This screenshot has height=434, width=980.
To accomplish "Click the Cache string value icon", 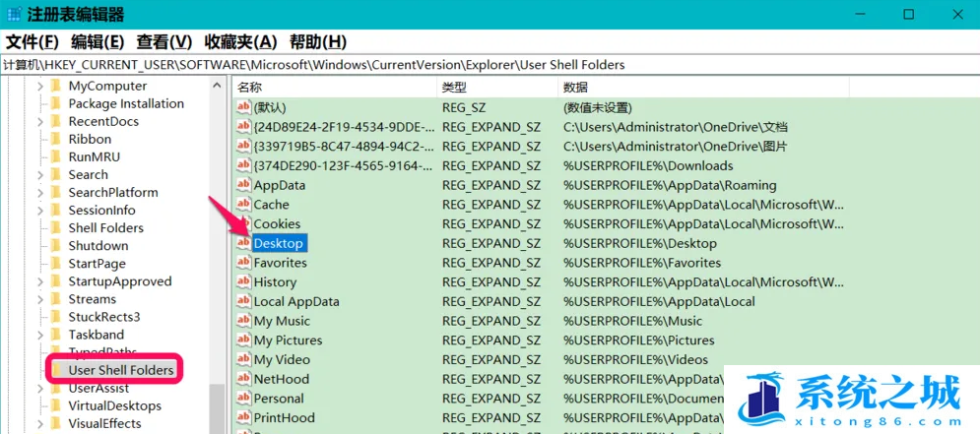I will [243, 204].
